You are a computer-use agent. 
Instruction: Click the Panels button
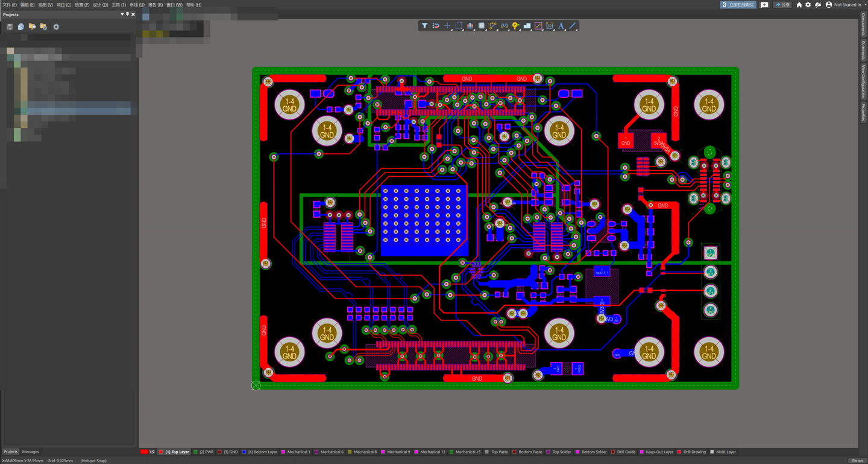[857, 460]
